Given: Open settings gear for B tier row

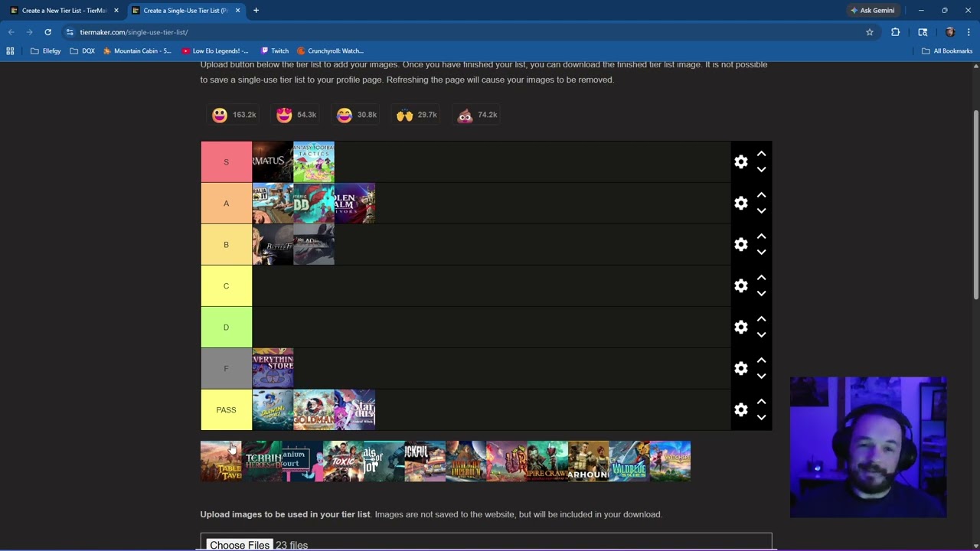Looking at the screenshot, I should point(740,244).
